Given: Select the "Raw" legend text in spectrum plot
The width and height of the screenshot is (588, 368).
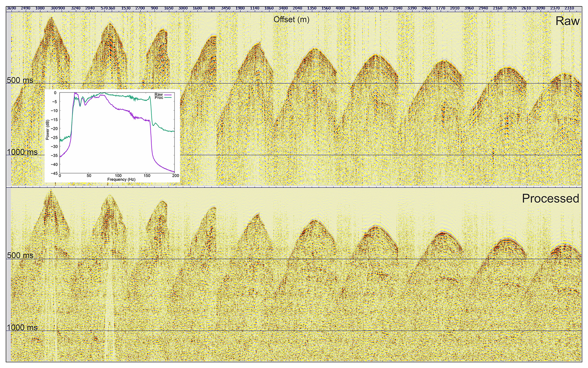Looking at the screenshot, I should (158, 95).
